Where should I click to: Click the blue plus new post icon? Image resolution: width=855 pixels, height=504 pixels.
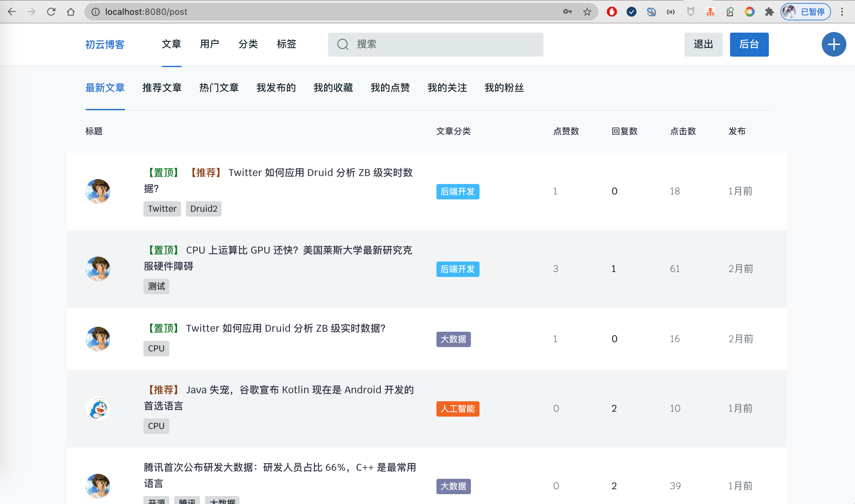(833, 45)
